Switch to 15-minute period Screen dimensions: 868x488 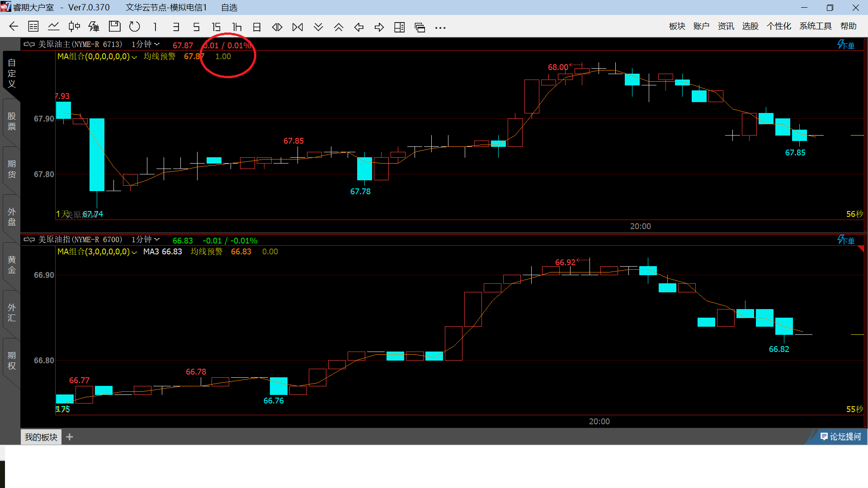(216, 27)
